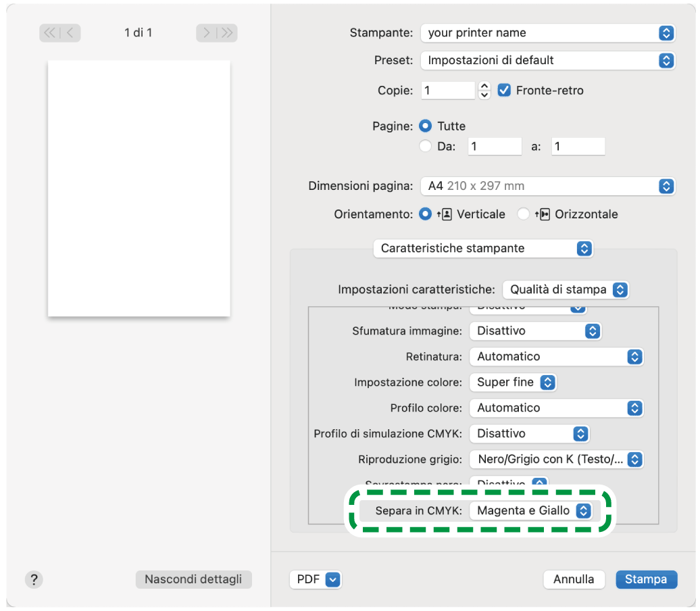Screen dimensions: 700x611
Task: Go to the previous page preview arrow
Action: 70,32
